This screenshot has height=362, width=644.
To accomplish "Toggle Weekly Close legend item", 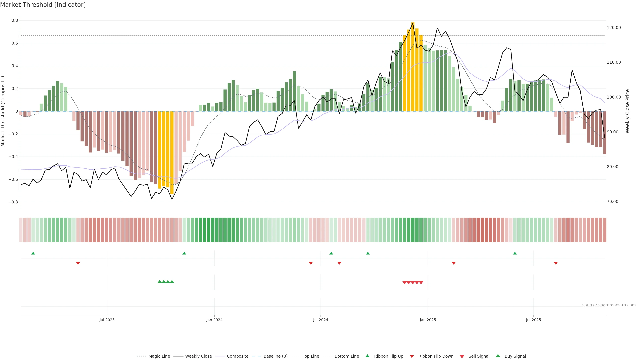I will click(x=198, y=356).
